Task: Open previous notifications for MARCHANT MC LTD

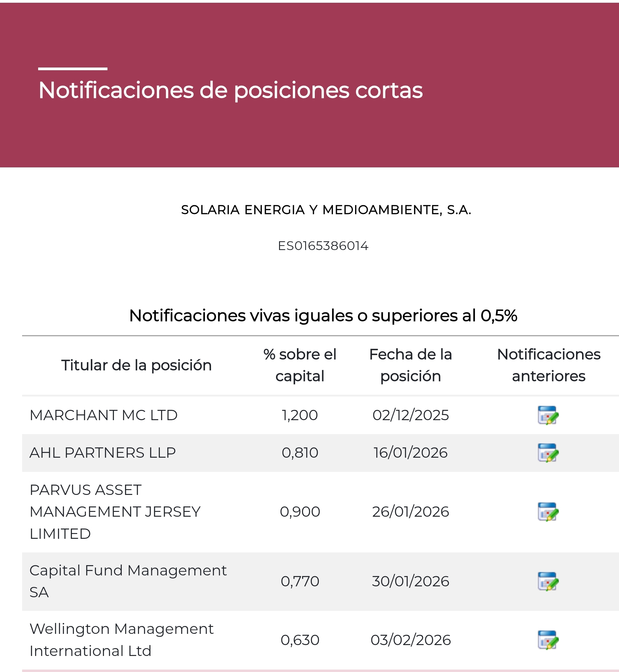Action: (548, 415)
